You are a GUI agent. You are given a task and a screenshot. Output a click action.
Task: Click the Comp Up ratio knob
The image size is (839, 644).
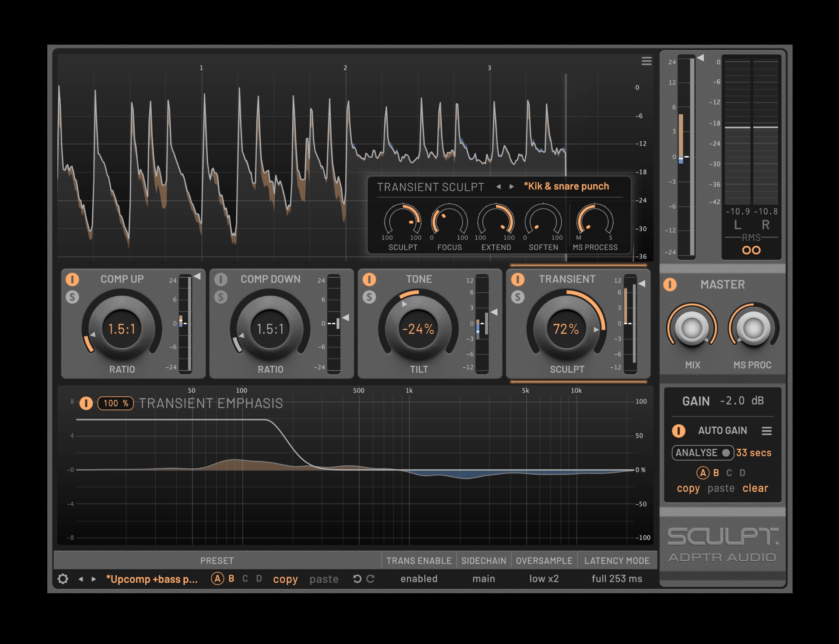tap(122, 329)
